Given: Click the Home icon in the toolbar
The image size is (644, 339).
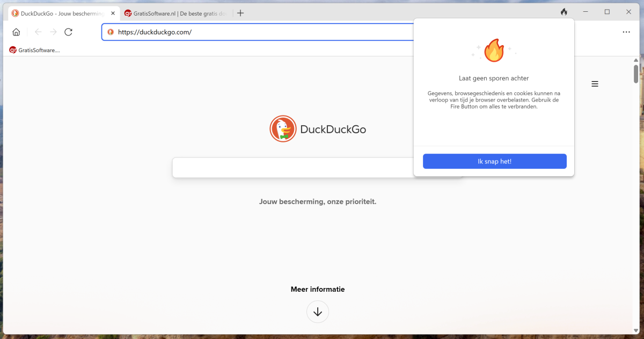Looking at the screenshot, I should point(16,32).
